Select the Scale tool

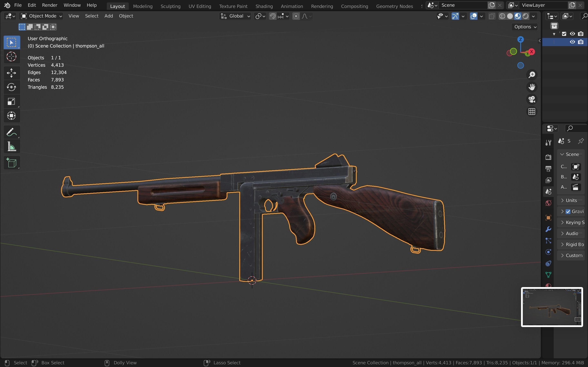(x=11, y=102)
